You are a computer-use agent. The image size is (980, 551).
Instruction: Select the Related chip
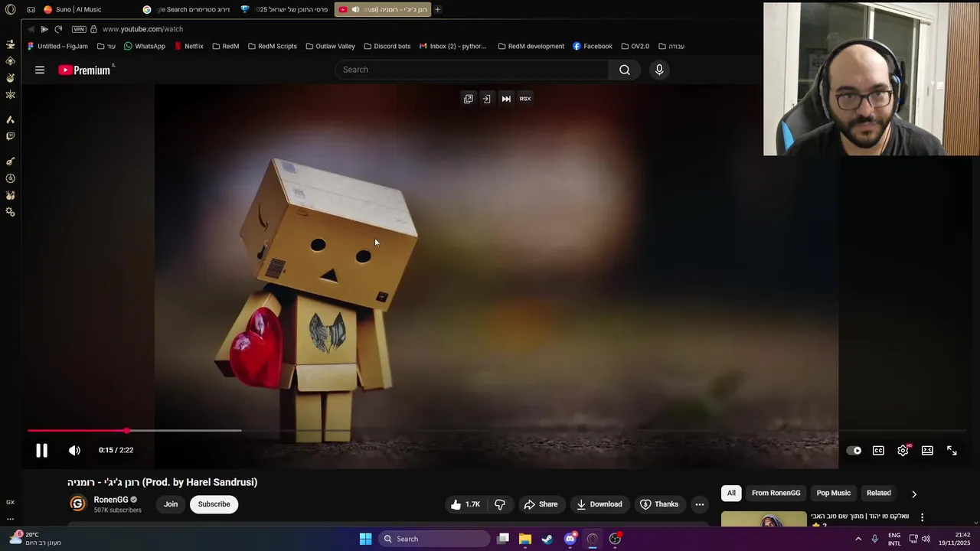point(879,493)
